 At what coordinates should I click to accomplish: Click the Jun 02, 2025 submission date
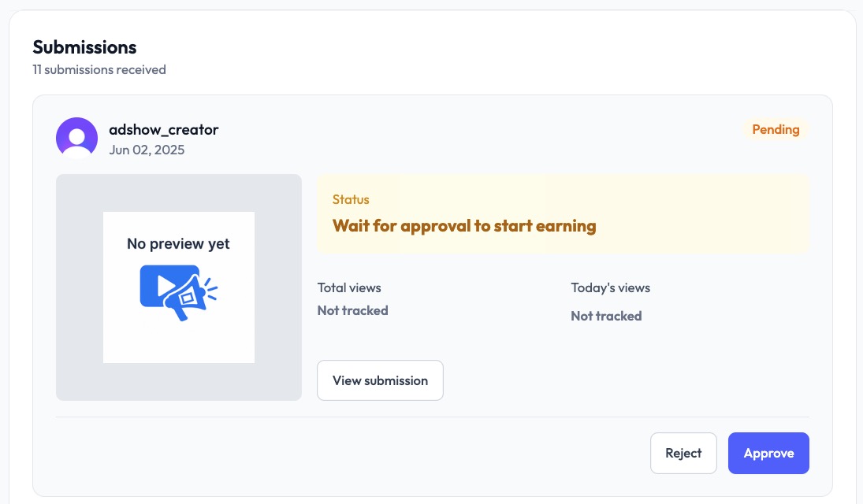[147, 150]
